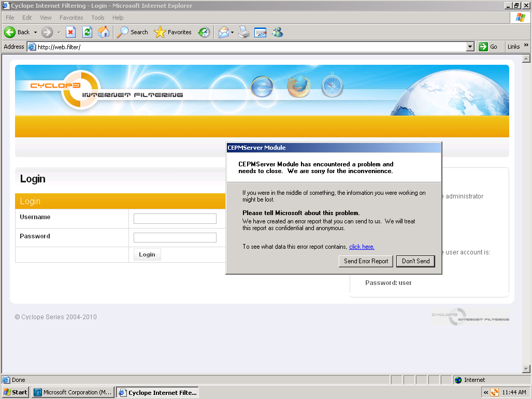This screenshot has height=399, width=532.
Task: Open the Mail options dropdown arrow
Action: coord(233,32)
